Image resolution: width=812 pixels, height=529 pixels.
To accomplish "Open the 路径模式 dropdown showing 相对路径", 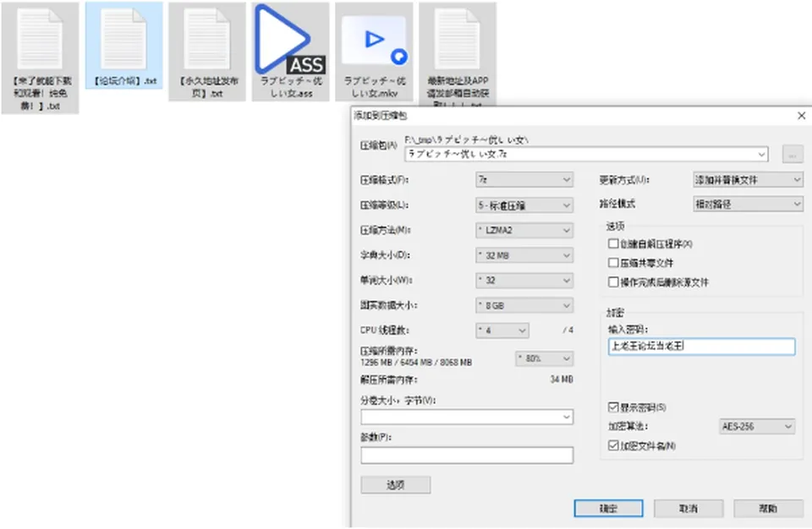I will point(748,204).
